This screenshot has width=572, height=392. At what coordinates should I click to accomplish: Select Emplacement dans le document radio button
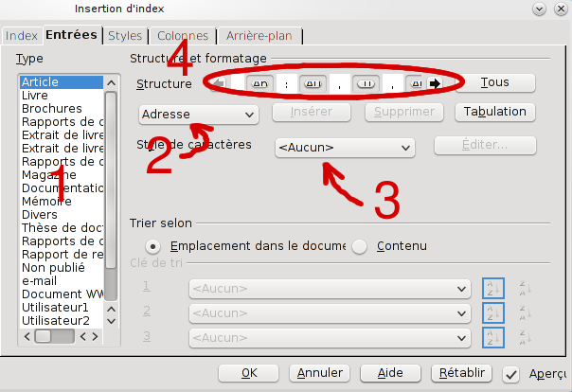152,247
